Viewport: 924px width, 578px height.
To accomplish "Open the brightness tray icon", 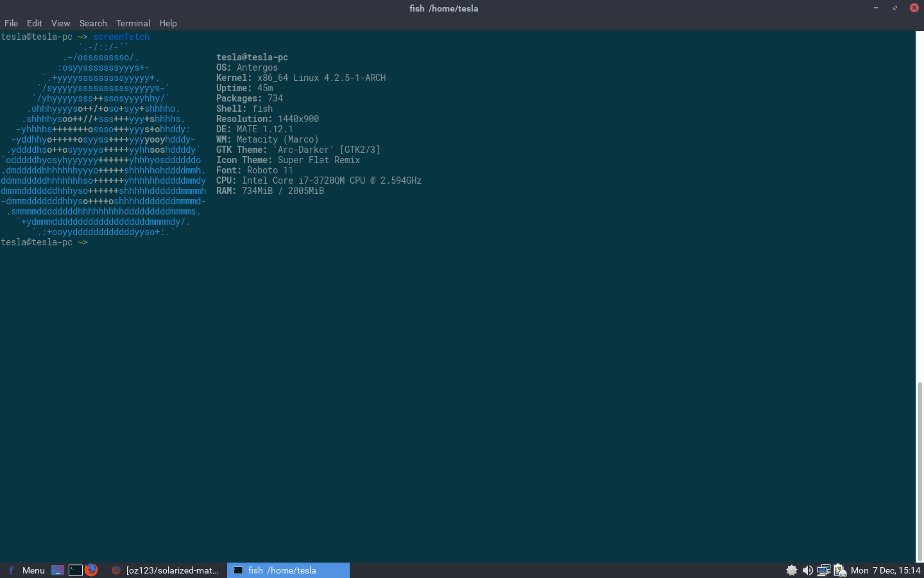I will [x=792, y=570].
